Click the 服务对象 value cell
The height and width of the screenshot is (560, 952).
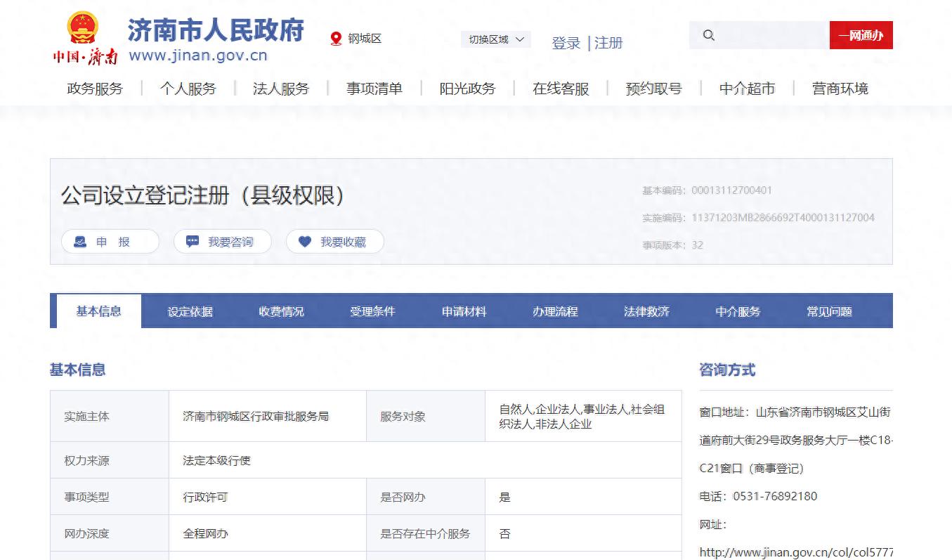tap(583, 417)
